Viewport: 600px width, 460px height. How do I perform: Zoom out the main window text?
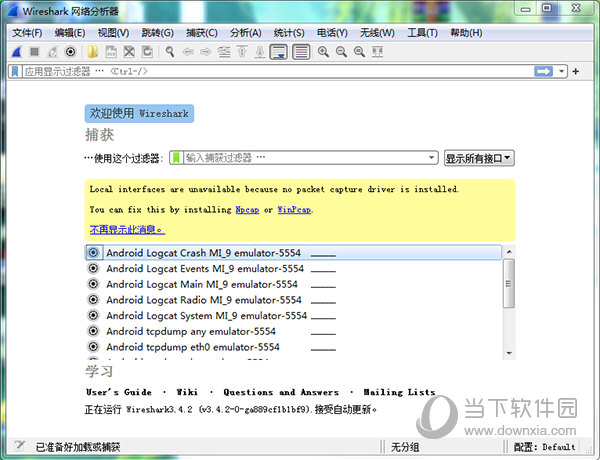click(341, 52)
